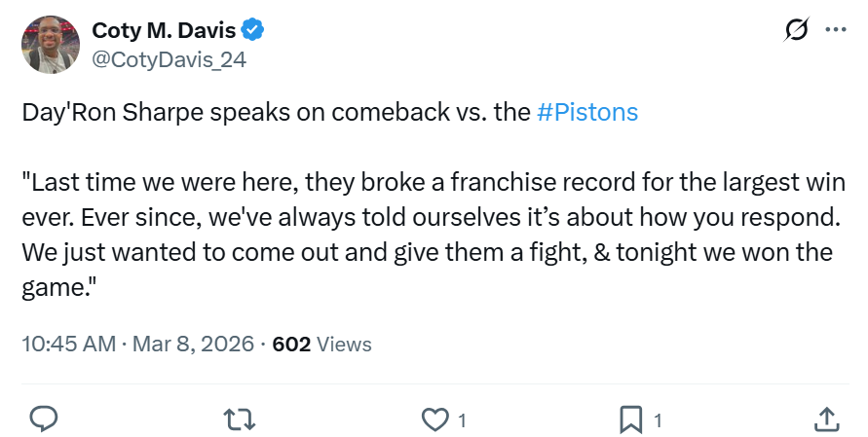Click the reply speech bubble icon
The height and width of the screenshot is (437, 868).
pos(44,419)
